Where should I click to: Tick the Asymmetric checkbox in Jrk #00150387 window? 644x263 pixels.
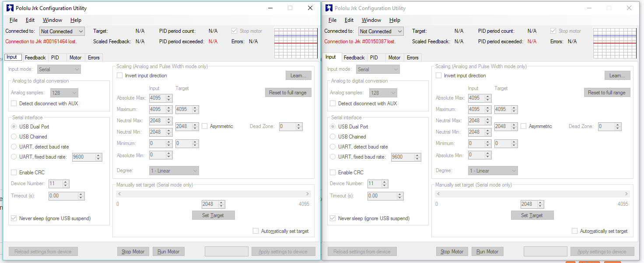(x=524, y=126)
